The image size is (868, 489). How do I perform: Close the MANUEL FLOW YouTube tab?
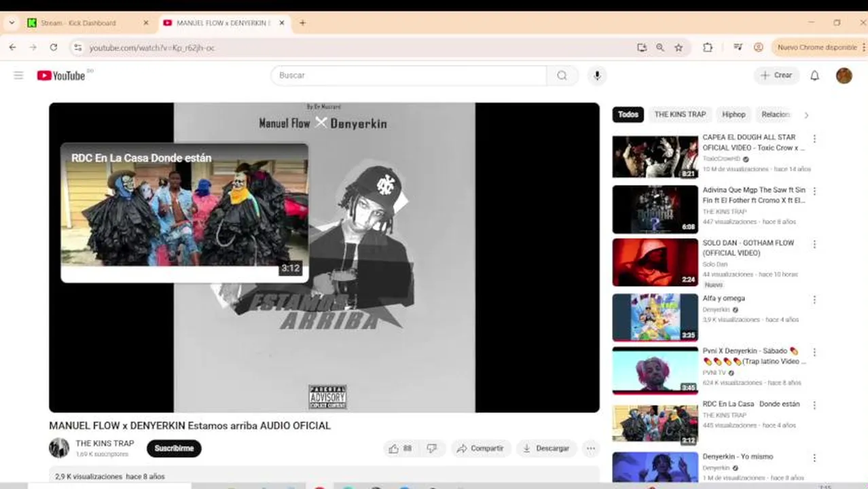[x=281, y=22]
